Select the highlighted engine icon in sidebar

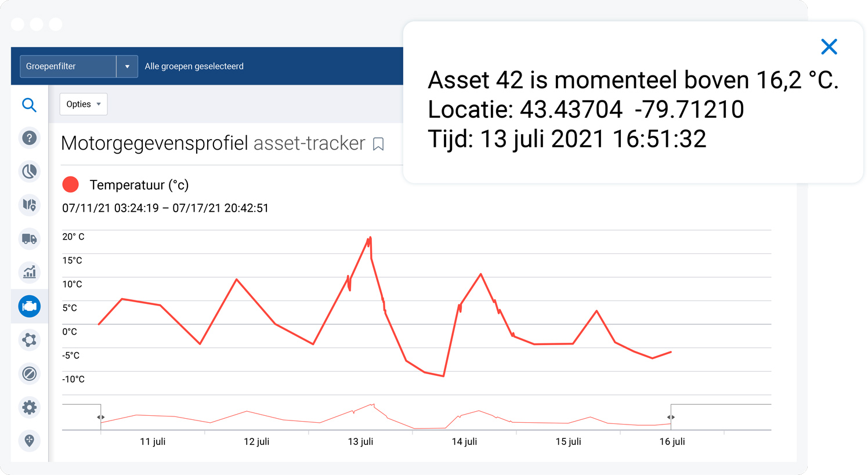point(29,306)
